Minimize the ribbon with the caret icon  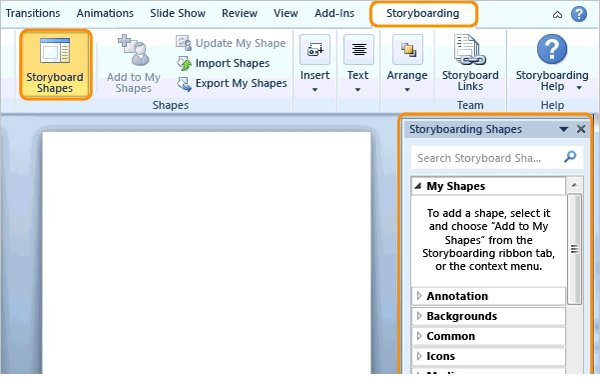pos(558,15)
